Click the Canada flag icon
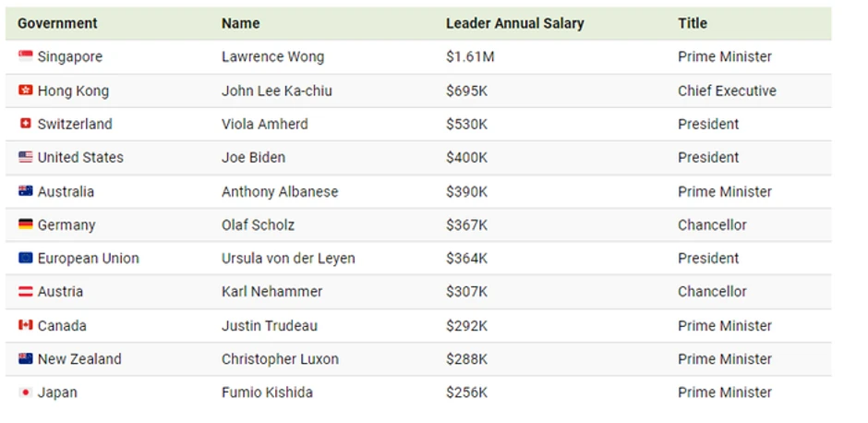 [x=26, y=325]
